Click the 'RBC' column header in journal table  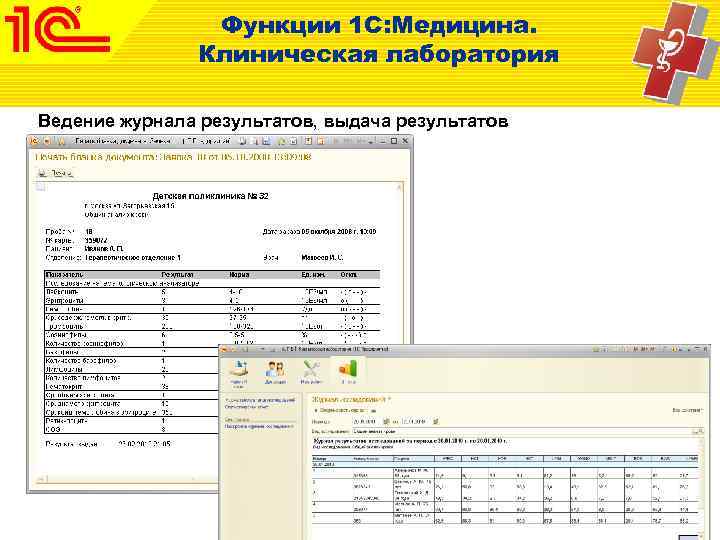[x=475, y=459]
